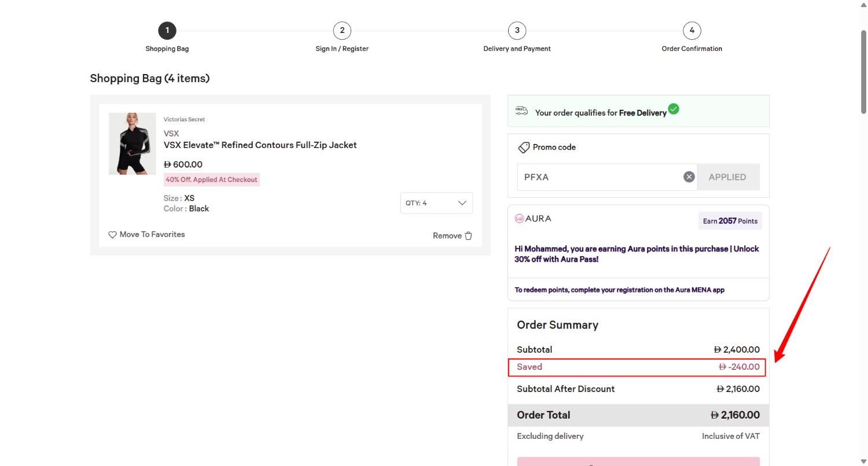Click the green checkmark beside Free Delivery
Viewport: 868px width, 466px height.
pos(674,109)
